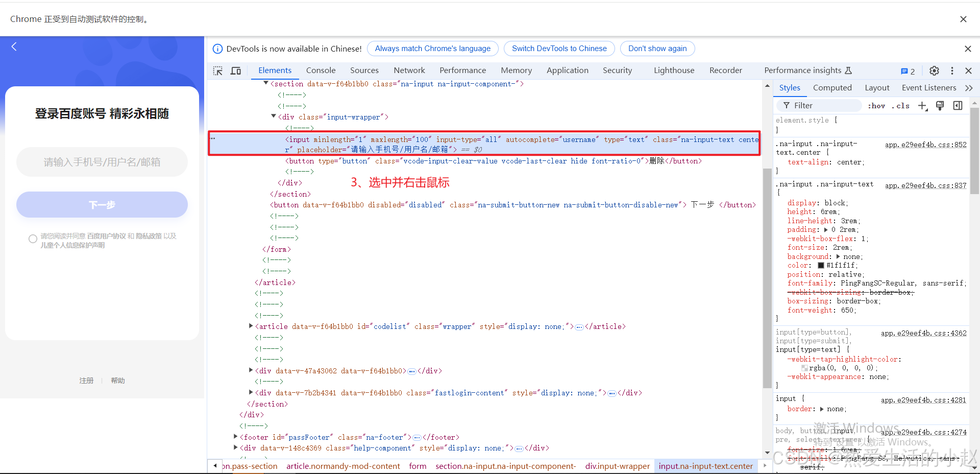Collapse the na-input section node
This screenshot has height=474, width=980.
266,83
